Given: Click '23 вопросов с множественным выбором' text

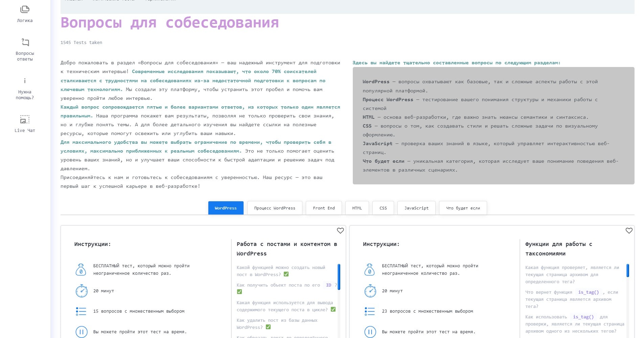Looking at the screenshot, I should [x=428, y=311].
